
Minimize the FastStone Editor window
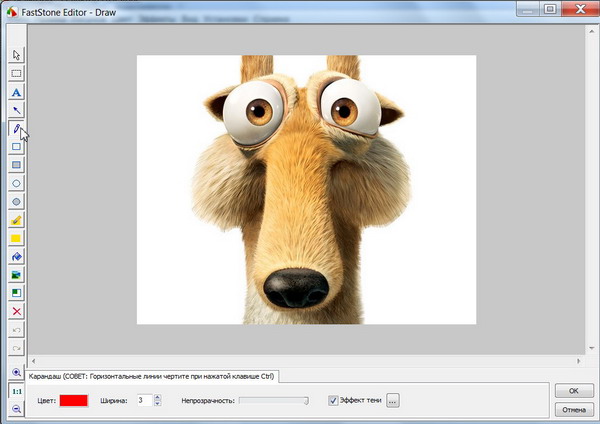point(528,9)
